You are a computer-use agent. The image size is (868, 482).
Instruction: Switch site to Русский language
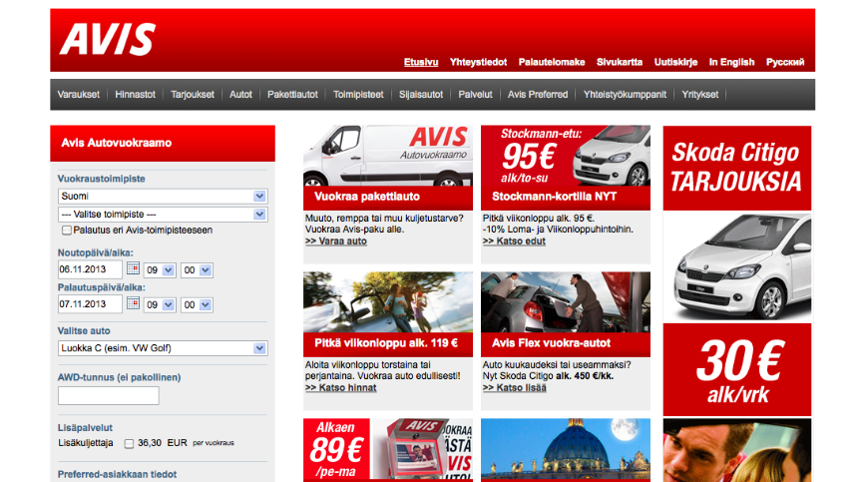(785, 62)
